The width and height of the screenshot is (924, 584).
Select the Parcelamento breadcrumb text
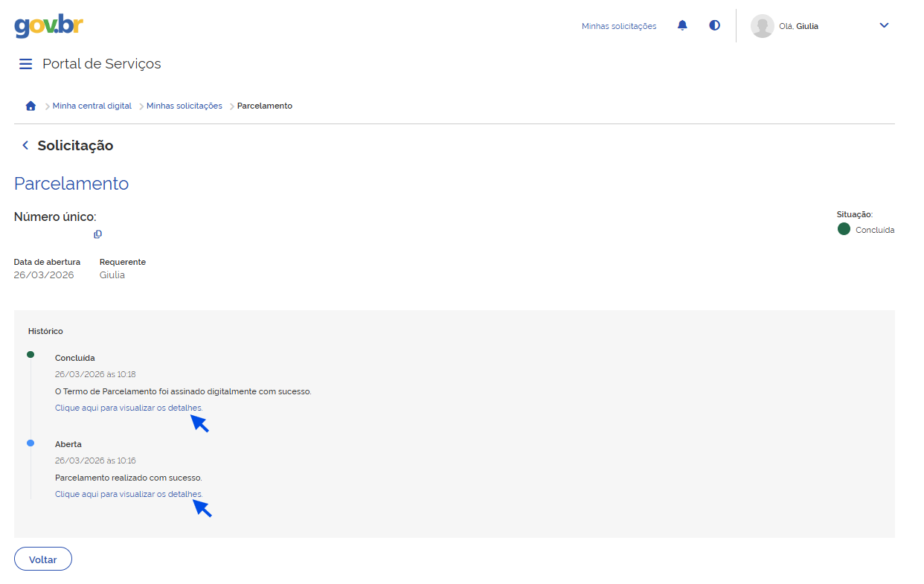265,106
